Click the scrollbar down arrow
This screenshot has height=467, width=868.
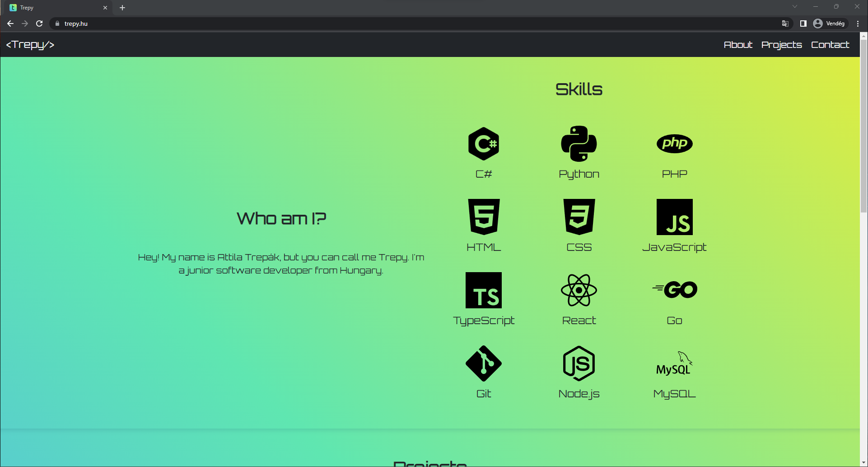click(863, 463)
